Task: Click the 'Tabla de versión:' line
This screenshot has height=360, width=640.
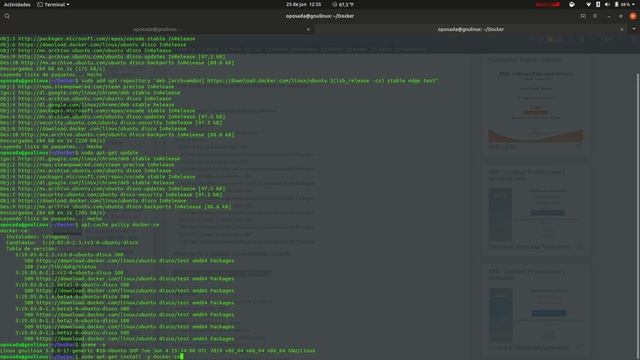Action: point(31,249)
